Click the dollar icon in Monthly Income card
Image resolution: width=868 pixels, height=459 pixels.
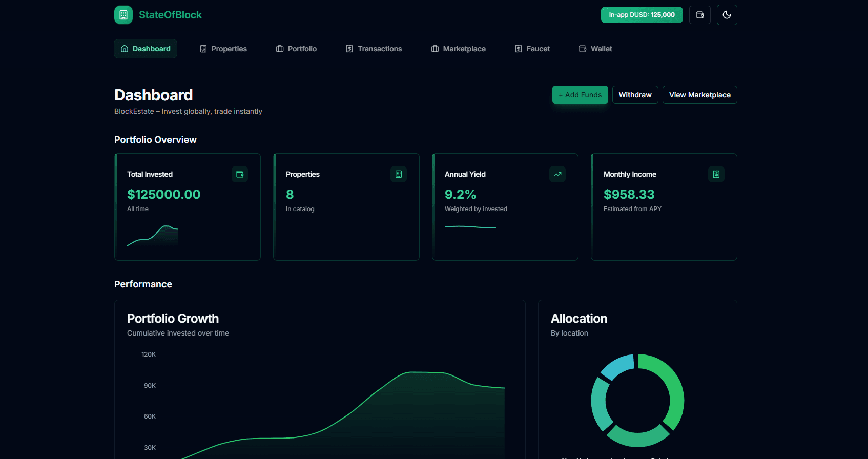716,174
